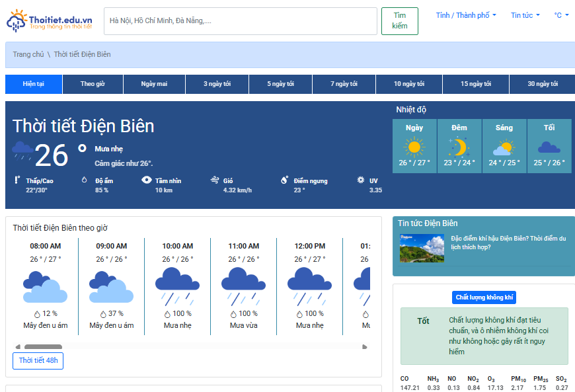Click the Thời tiết 48h button
This screenshot has height=392, width=575.
point(38,361)
